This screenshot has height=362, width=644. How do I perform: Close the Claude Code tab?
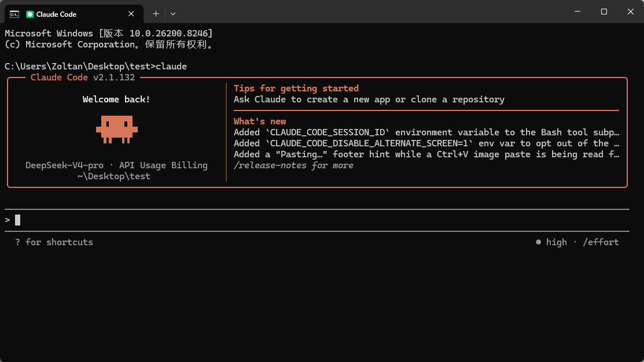coord(131,14)
